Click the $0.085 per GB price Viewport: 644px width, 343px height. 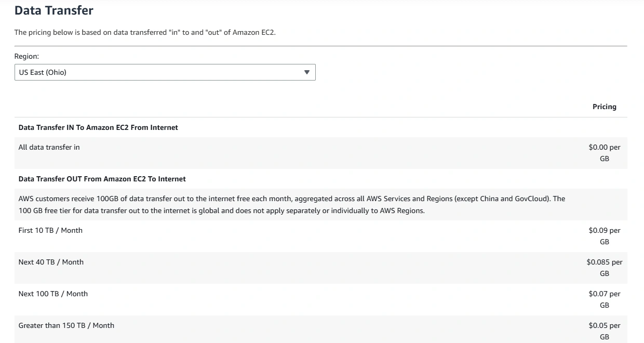605,268
